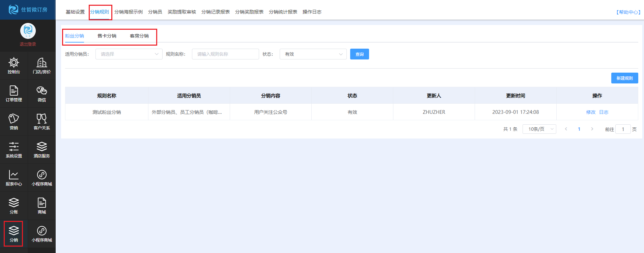Viewport: 644px width, 253px height.
Task: Open the 门店/房价 sidebar icon
Action: [42, 66]
